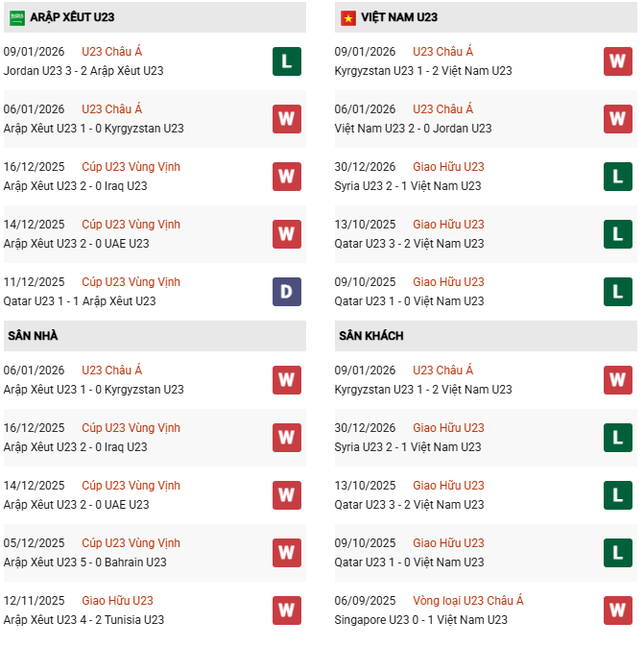Click L badge for Qatar U23 3-2 under Việt Nam U23
644x646 pixels.
(617, 234)
